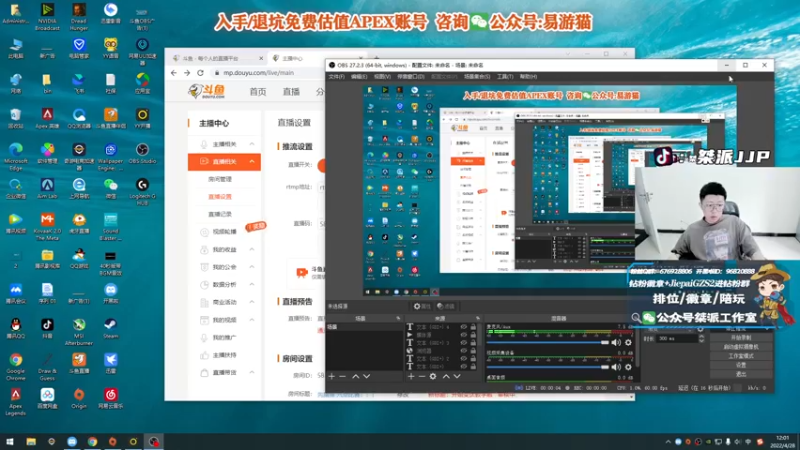Open the Origin desktop shortcut
Viewport: 800px width, 450px height.
pyautogui.click(x=79, y=397)
